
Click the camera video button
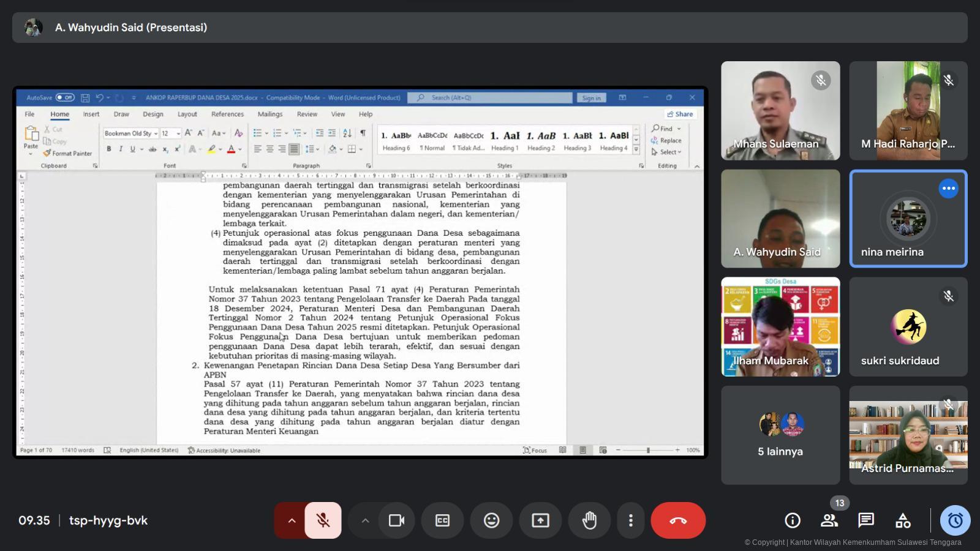[396, 520]
